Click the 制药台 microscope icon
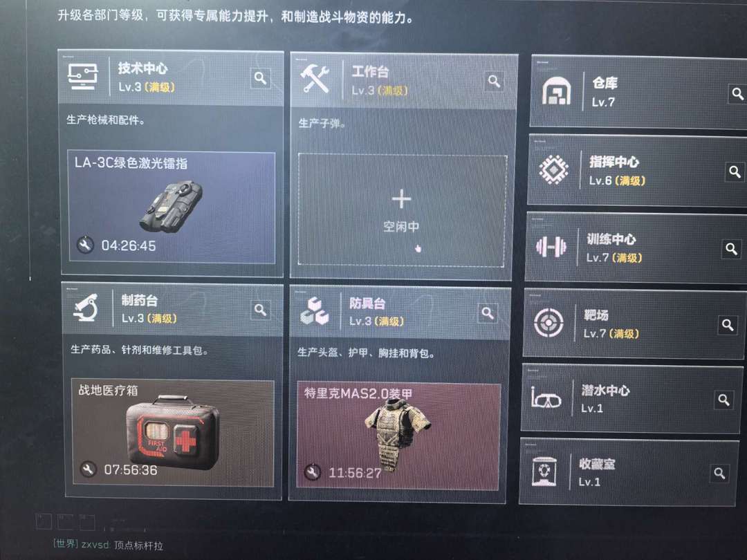 [x=86, y=307]
